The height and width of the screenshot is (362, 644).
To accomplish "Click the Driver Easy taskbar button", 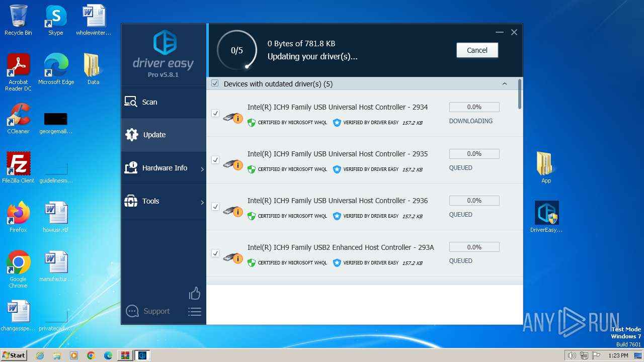I will pyautogui.click(x=142, y=355).
